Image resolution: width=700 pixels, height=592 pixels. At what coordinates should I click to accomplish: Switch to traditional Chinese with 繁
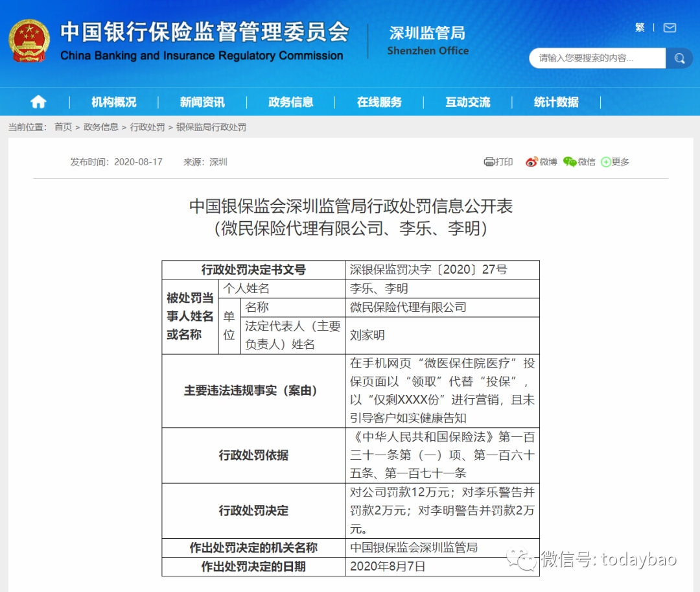(640, 28)
